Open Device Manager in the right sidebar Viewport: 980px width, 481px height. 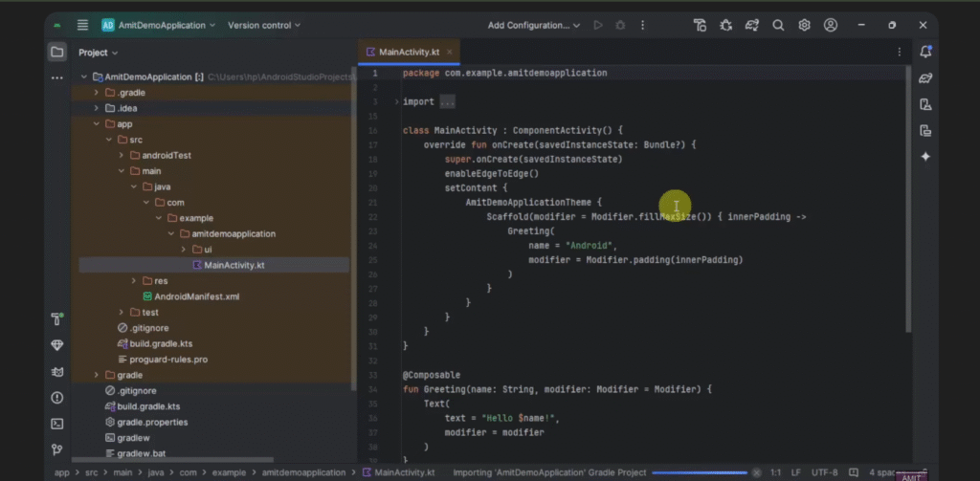pos(925,104)
